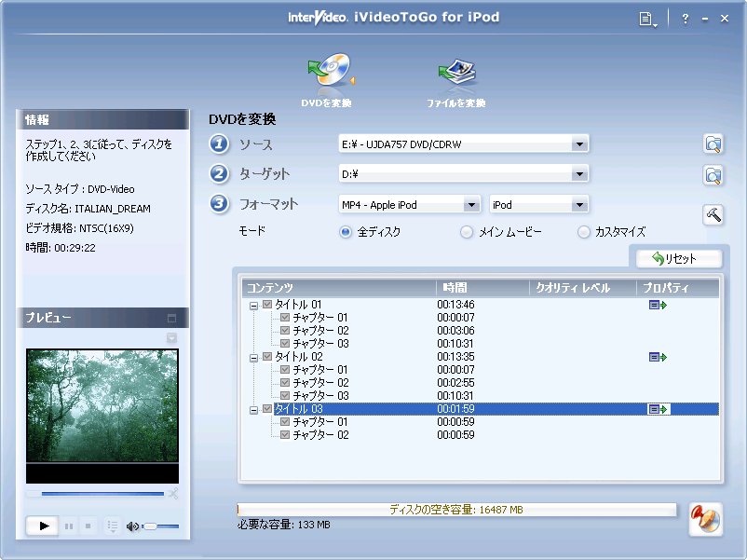The width and height of the screenshot is (747, 560).
Task: Open the target D:¥ dropdown
Action: (x=579, y=174)
